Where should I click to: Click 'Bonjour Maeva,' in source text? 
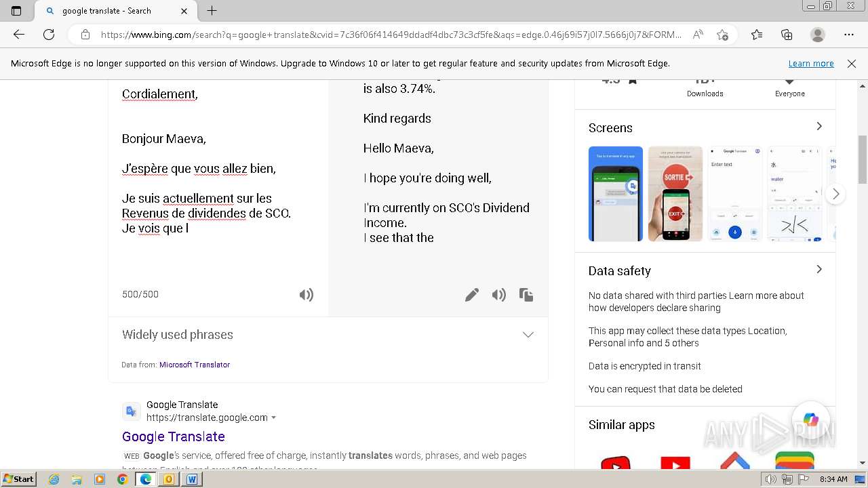coord(164,139)
